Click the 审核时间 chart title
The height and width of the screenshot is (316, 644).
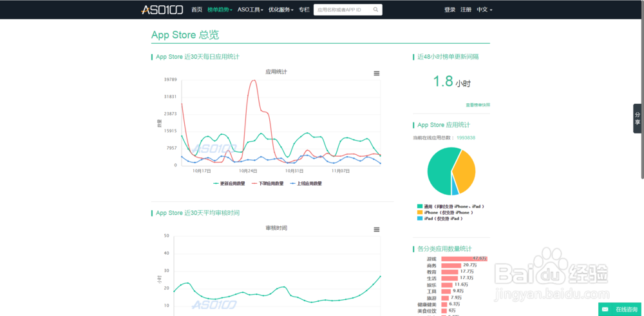276,228
